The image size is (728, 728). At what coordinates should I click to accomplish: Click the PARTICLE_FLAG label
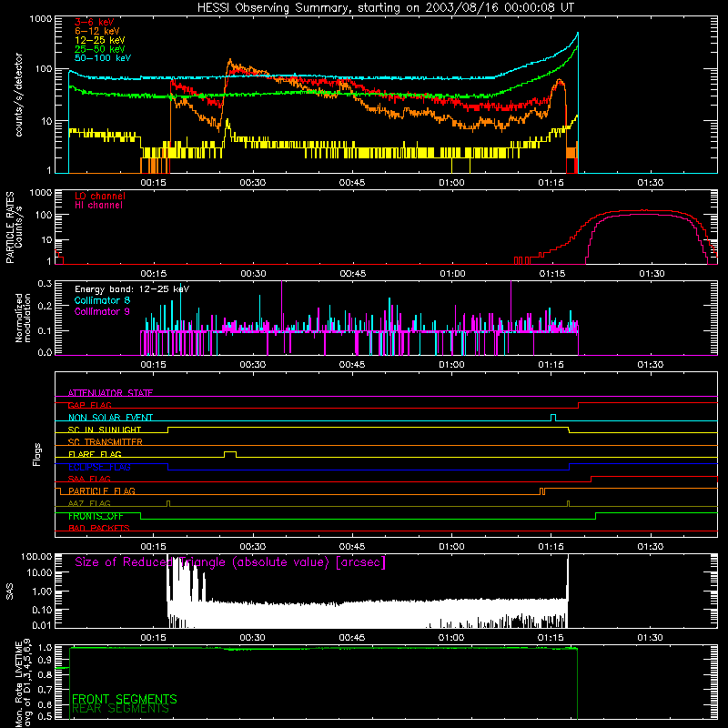[102, 490]
